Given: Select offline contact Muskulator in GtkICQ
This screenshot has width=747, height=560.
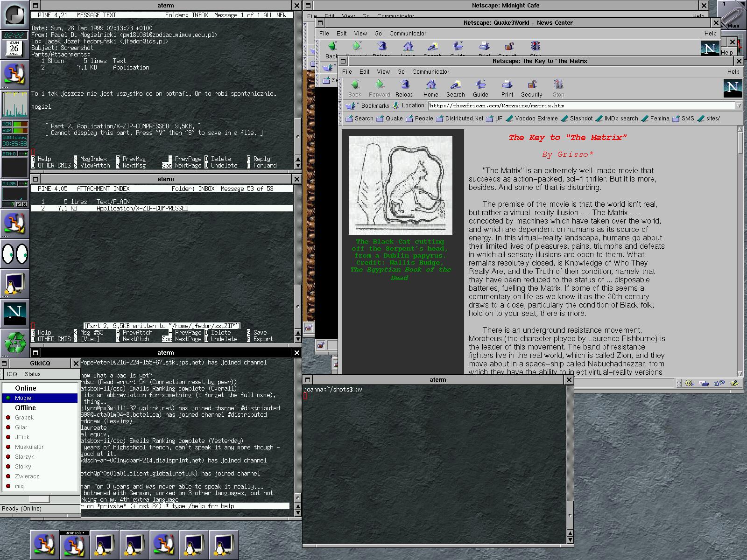Looking at the screenshot, I should (x=40, y=447).
